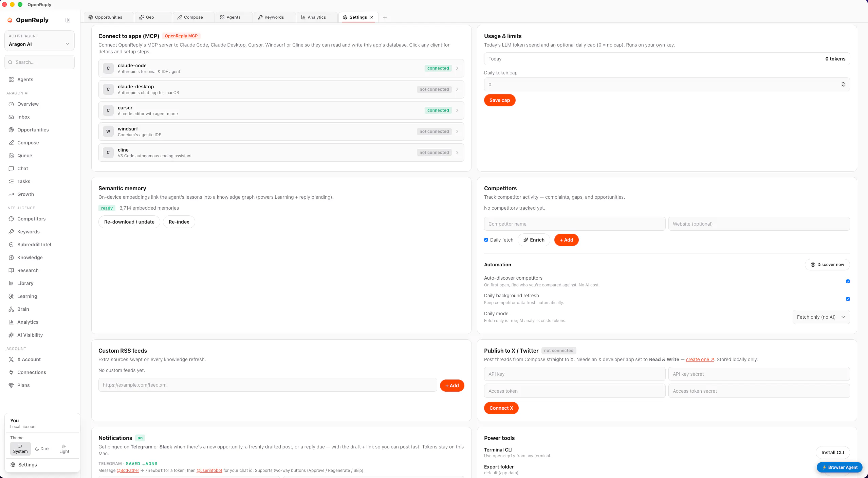Expand the cline connection row
Screen dimensions: 868x478
[281, 153]
